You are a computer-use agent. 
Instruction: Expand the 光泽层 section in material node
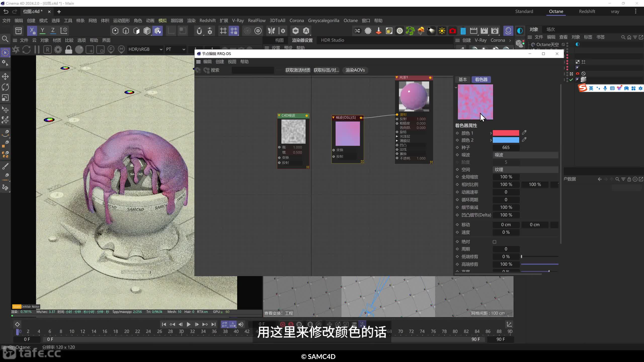click(397, 136)
